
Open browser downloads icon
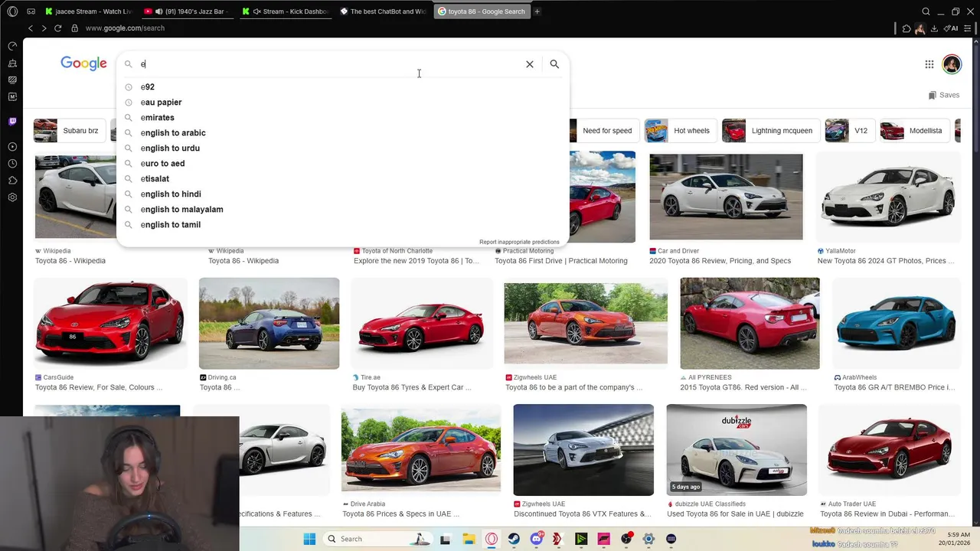(x=934, y=28)
